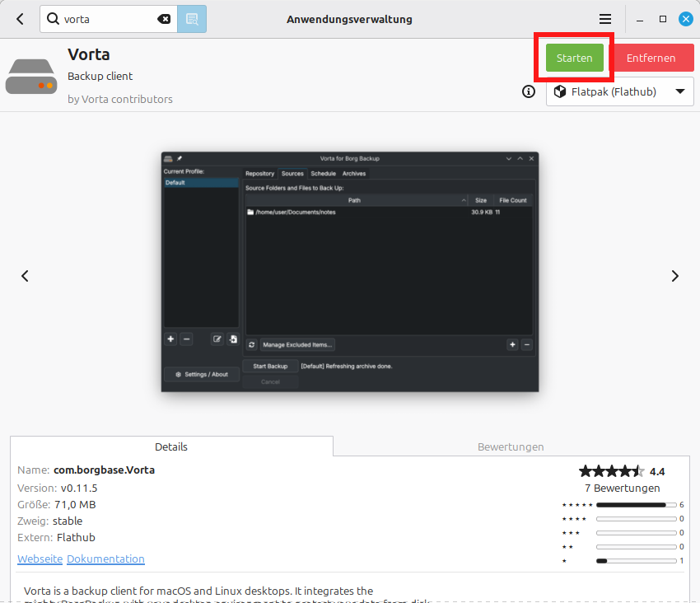Switch to the Bewertungen tab

click(511, 446)
